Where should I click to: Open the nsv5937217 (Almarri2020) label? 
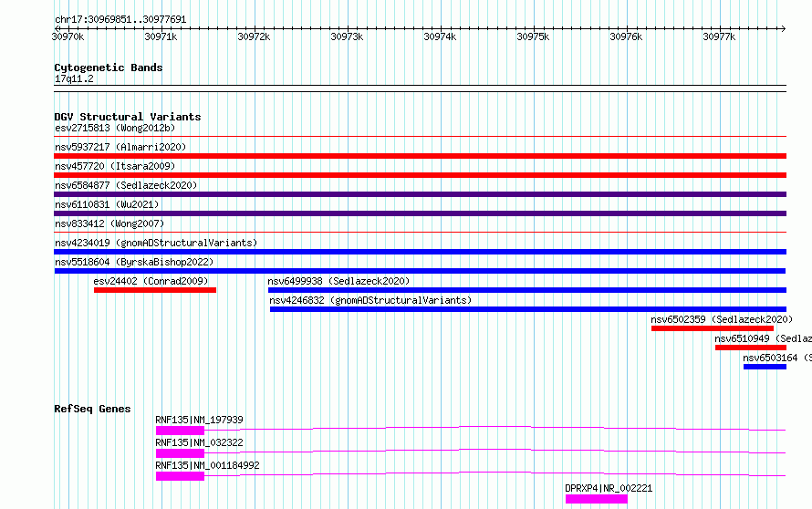[x=120, y=147]
